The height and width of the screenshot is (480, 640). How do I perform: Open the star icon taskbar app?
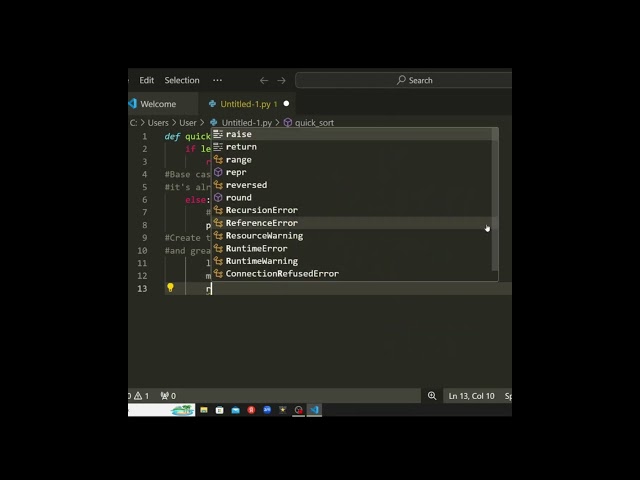click(x=282, y=409)
